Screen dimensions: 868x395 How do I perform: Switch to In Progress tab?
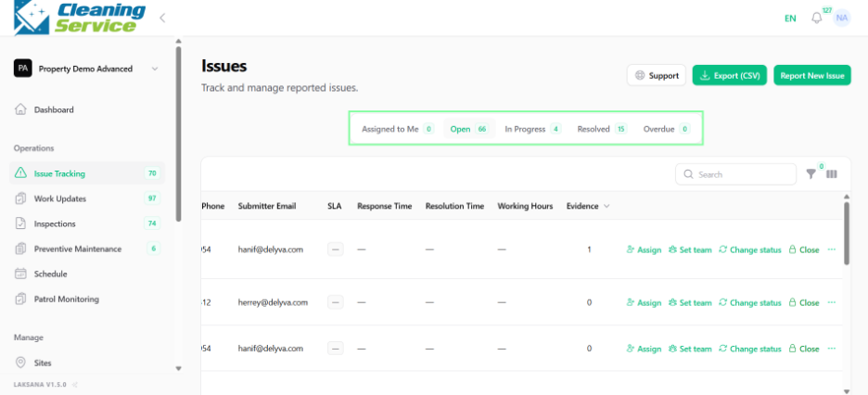[532, 129]
